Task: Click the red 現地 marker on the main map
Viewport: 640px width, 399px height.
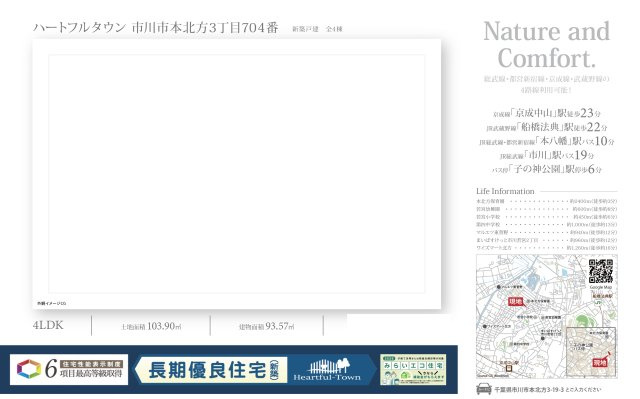Action: [516, 301]
